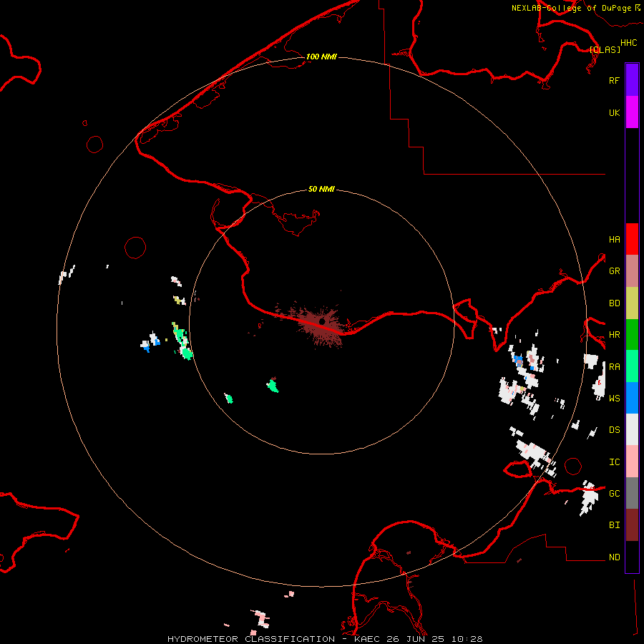Click the BI brown legend swatch
Screen dimensions: 644x644
click(632, 525)
